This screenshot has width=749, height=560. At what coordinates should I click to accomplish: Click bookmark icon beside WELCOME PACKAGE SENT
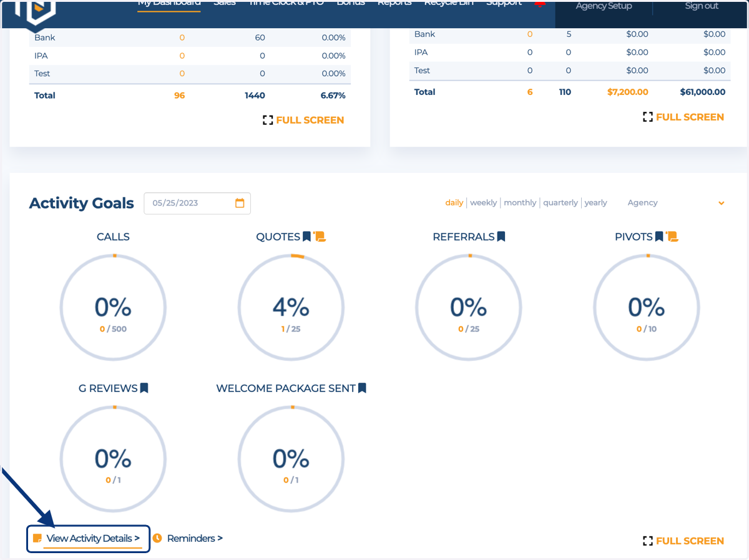click(x=362, y=388)
